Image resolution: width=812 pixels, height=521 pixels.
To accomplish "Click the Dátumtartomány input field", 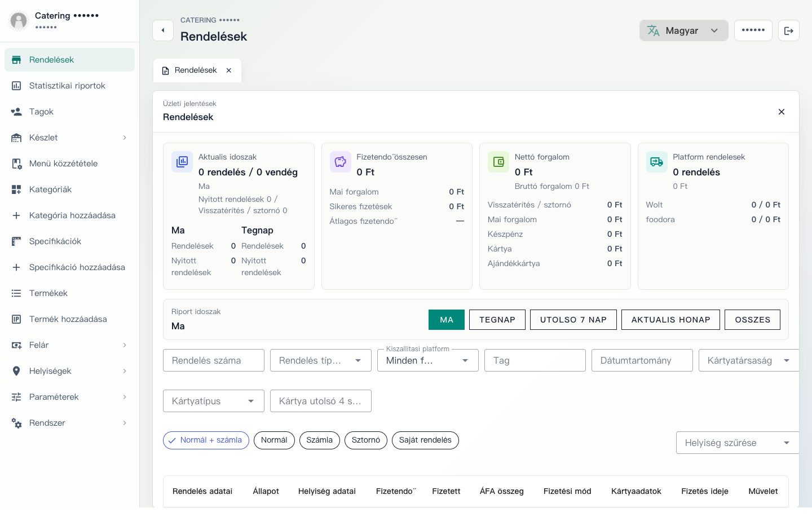I will [x=642, y=360].
